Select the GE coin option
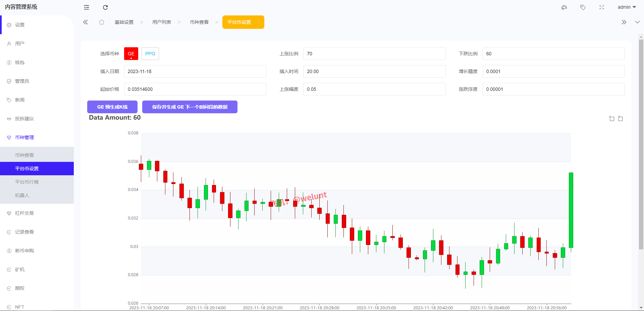Screen dimensions: 644x311 [x=131, y=54]
